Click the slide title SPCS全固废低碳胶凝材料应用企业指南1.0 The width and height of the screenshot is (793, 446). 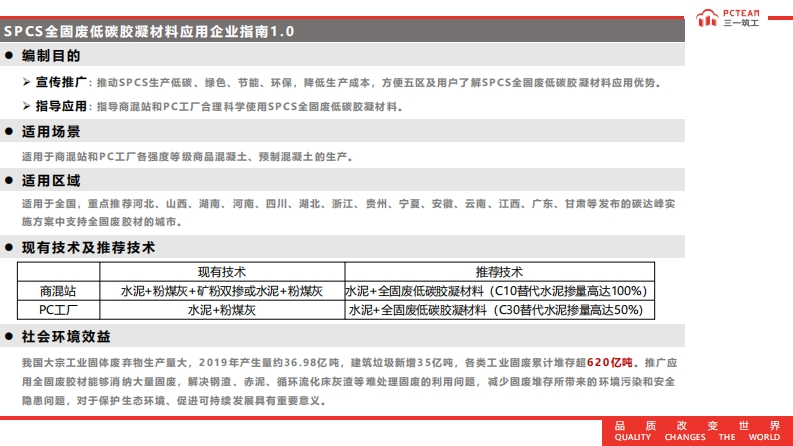149,31
